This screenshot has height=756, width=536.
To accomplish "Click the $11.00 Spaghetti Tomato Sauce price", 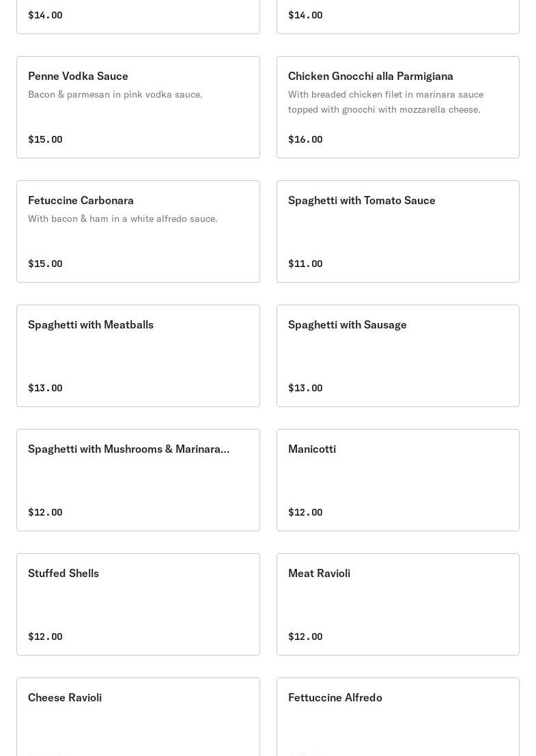I will click(305, 264).
